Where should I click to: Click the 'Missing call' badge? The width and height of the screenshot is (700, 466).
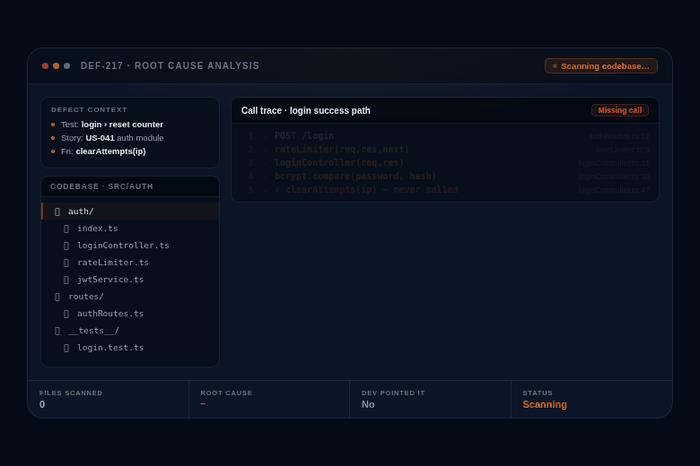coord(620,110)
